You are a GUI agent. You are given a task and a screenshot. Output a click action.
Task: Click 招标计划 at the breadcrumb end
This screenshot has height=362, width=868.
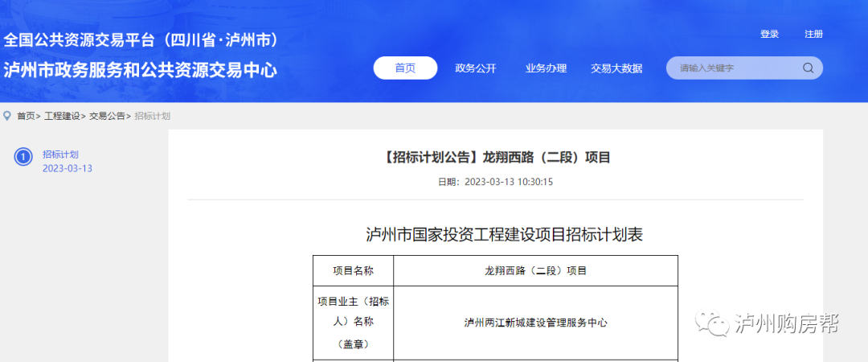tap(152, 116)
